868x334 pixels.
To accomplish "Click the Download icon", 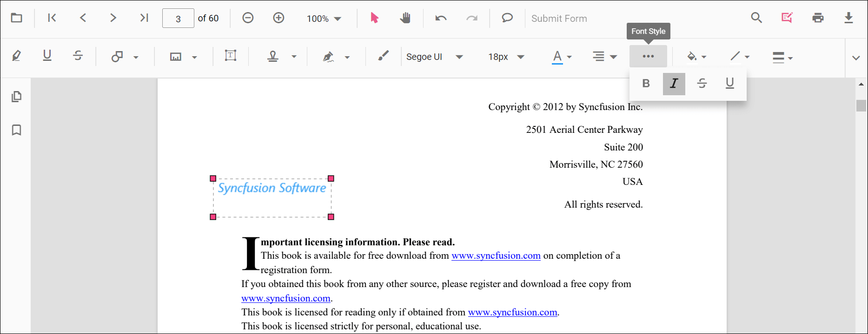I will pyautogui.click(x=848, y=18).
